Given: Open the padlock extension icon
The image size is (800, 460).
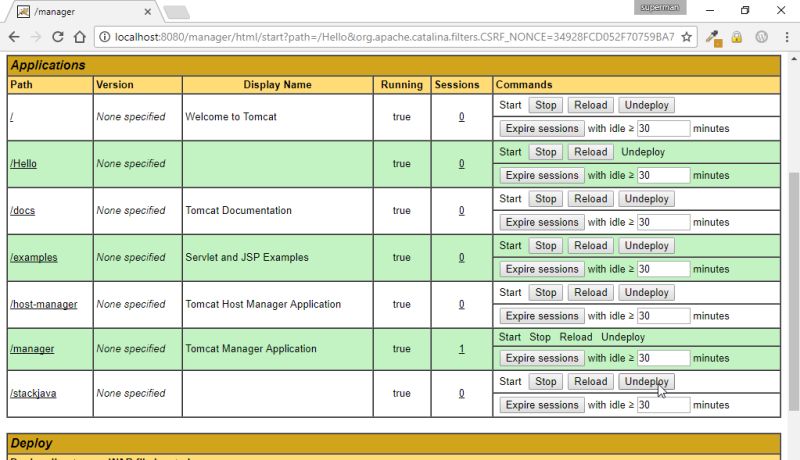Looking at the screenshot, I should [x=737, y=37].
